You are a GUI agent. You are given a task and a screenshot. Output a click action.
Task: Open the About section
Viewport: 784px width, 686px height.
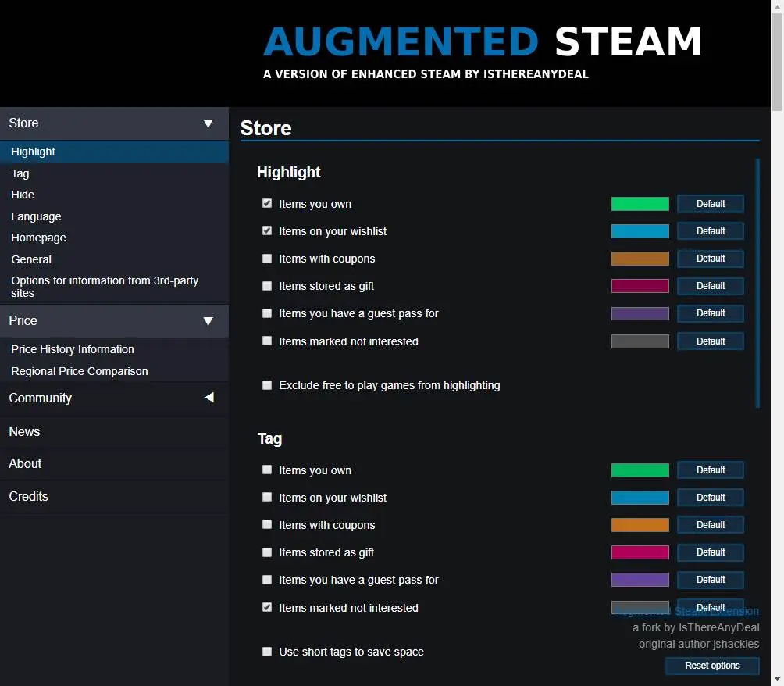(x=114, y=464)
